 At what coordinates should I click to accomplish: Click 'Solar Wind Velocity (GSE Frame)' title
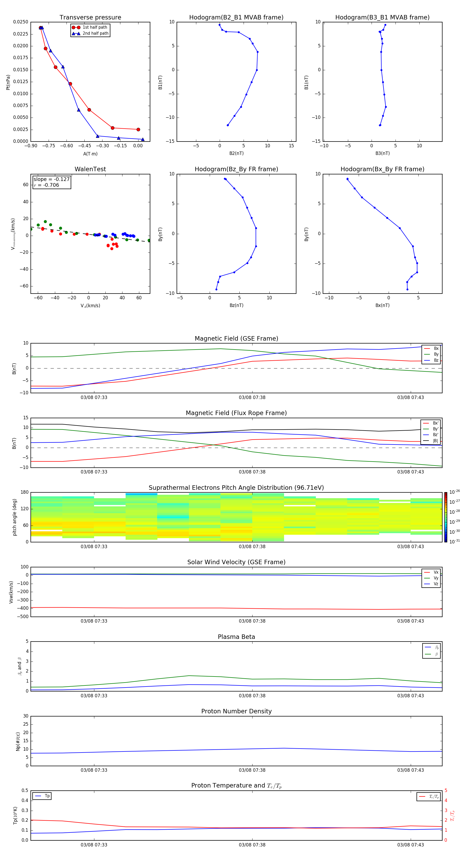[236, 562]
